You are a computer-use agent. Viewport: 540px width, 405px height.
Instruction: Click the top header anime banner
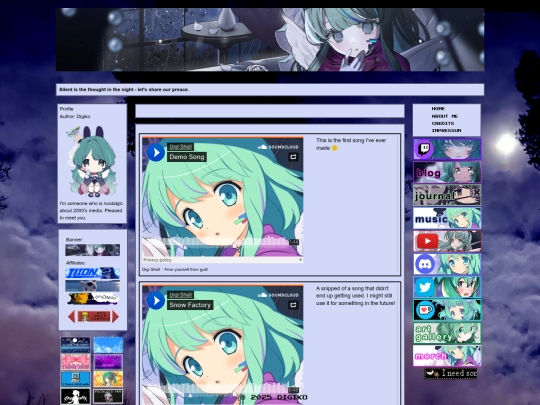(x=270, y=40)
